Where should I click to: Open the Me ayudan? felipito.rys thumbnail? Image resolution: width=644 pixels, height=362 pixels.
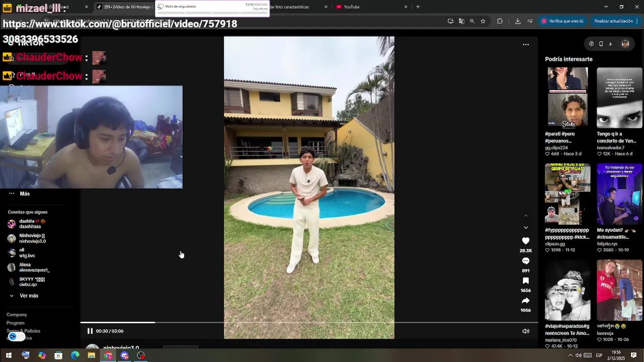[619, 194]
